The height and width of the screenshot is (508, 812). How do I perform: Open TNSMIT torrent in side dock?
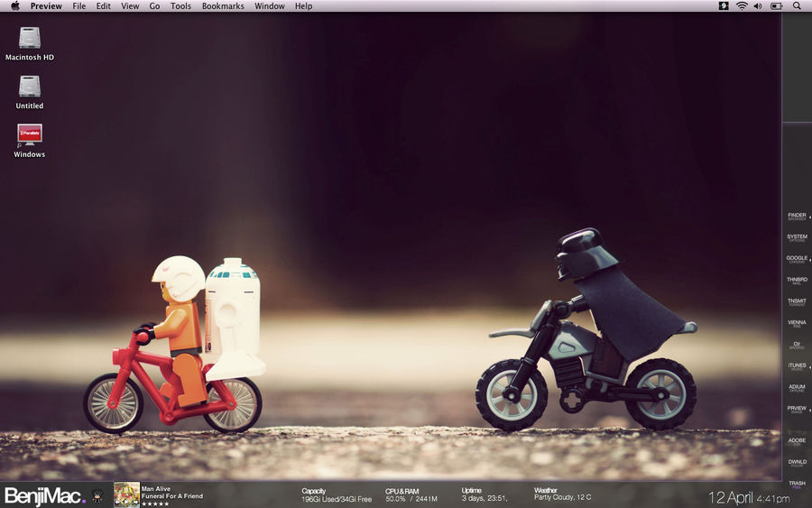pos(797,302)
